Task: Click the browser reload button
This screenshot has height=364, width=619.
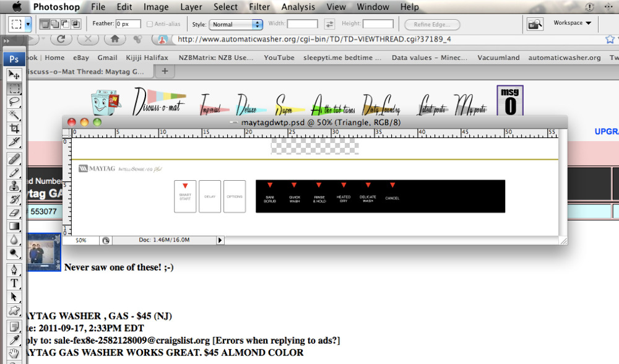Action: 61,38
